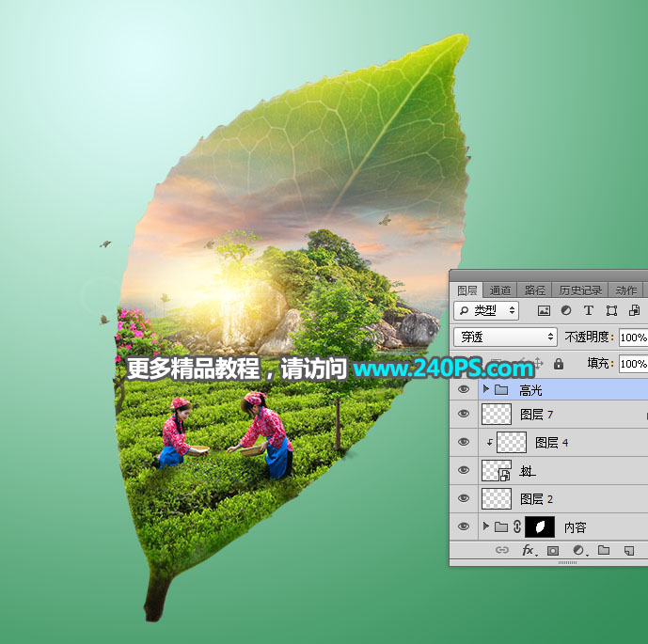Switch to the 历史记录 tab
648x644 pixels.
580,291
